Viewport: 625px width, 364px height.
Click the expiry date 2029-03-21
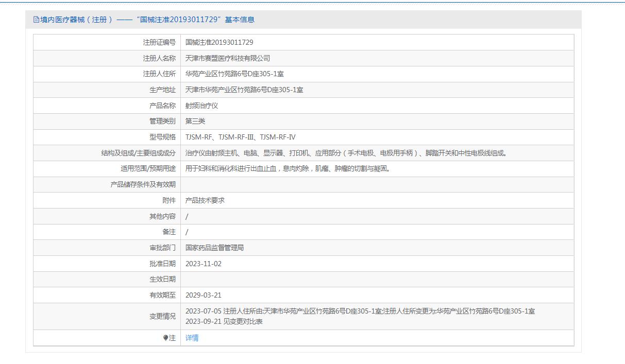(203, 296)
